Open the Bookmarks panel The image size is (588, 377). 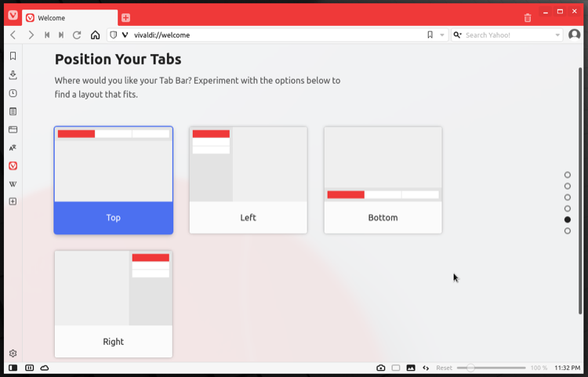13,56
